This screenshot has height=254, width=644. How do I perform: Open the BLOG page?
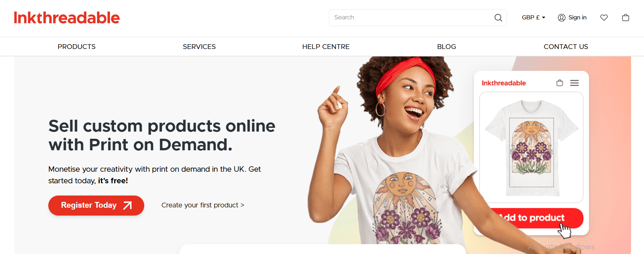click(446, 47)
